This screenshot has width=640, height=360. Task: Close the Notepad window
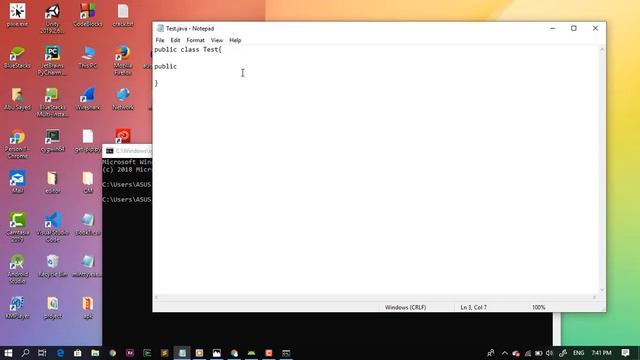pos(595,28)
